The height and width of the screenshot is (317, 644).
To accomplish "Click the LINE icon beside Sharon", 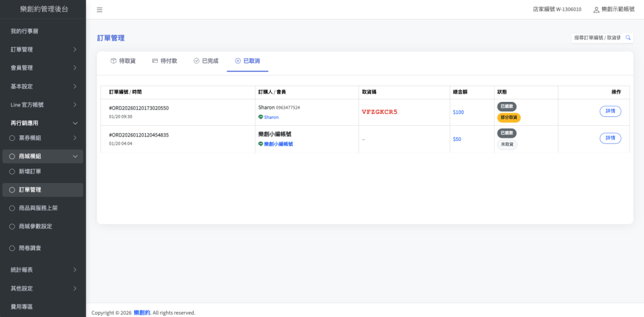I will click(x=261, y=117).
